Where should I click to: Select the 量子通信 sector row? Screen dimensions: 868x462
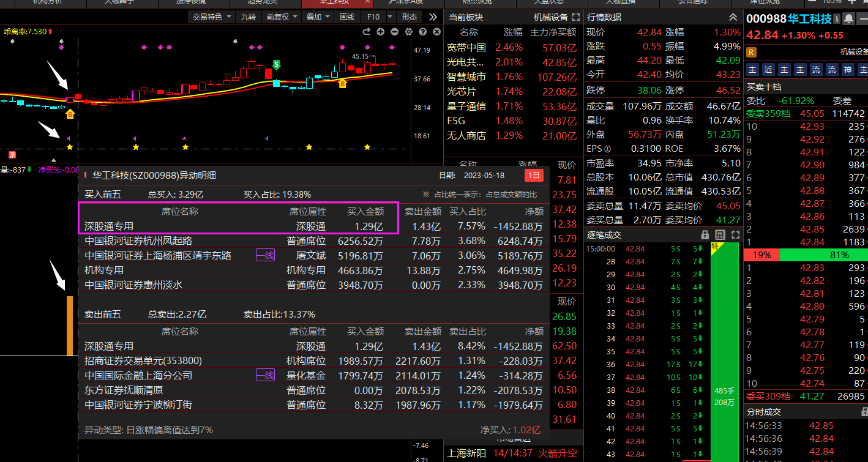click(x=512, y=106)
